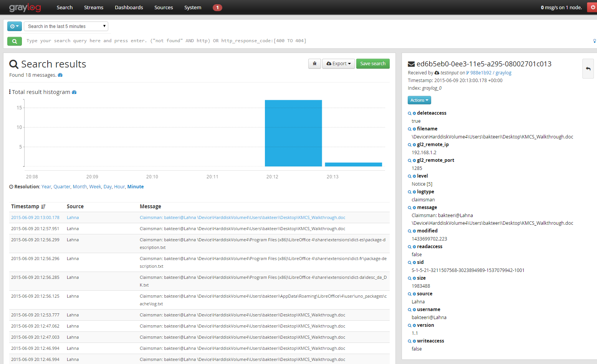597x364 pixels.
Task: Open the Streams menu item
Action: 94,7
